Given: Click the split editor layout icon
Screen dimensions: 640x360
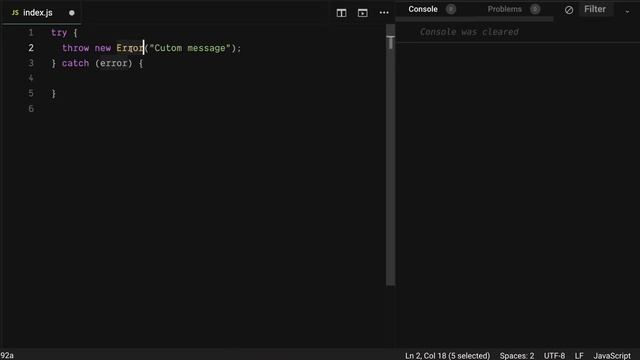Looking at the screenshot, I should 341,13.
